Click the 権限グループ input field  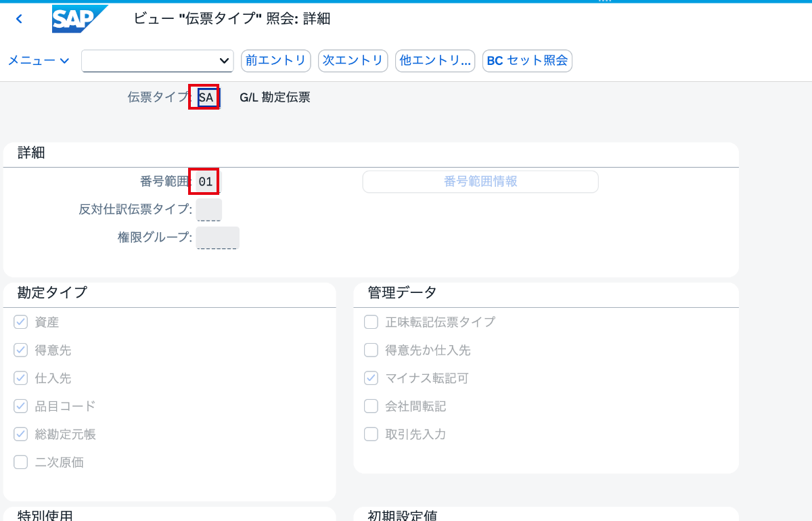tap(218, 238)
